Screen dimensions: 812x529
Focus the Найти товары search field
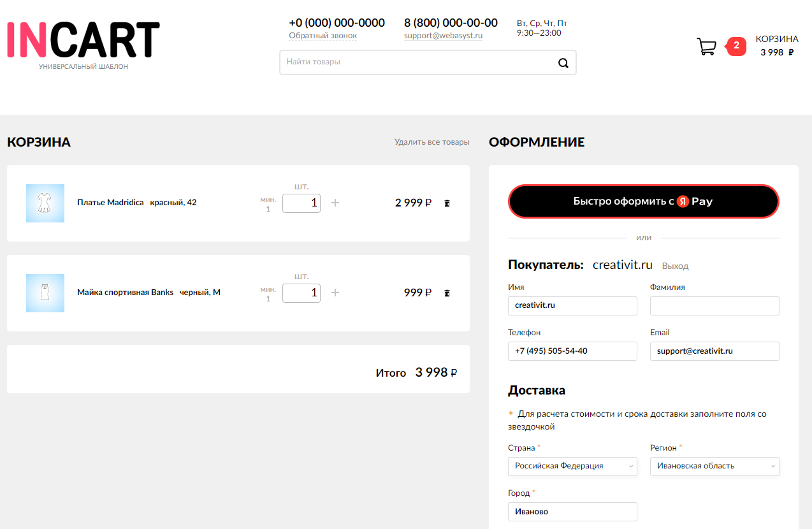[417, 62]
